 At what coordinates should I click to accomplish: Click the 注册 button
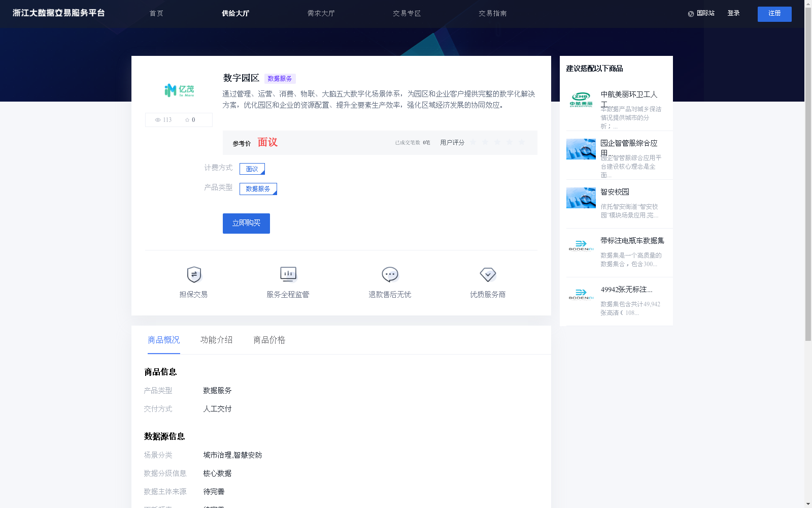tap(774, 14)
